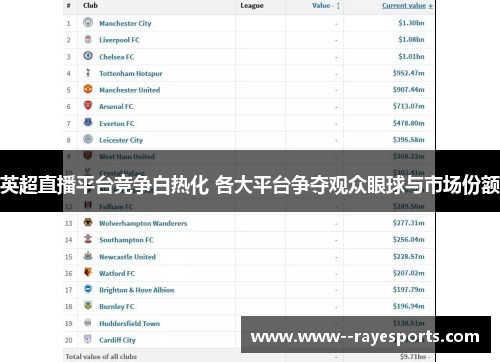The width and height of the screenshot is (500, 362).
Task: Click the Total value of all clubs label
Action: tap(101, 356)
